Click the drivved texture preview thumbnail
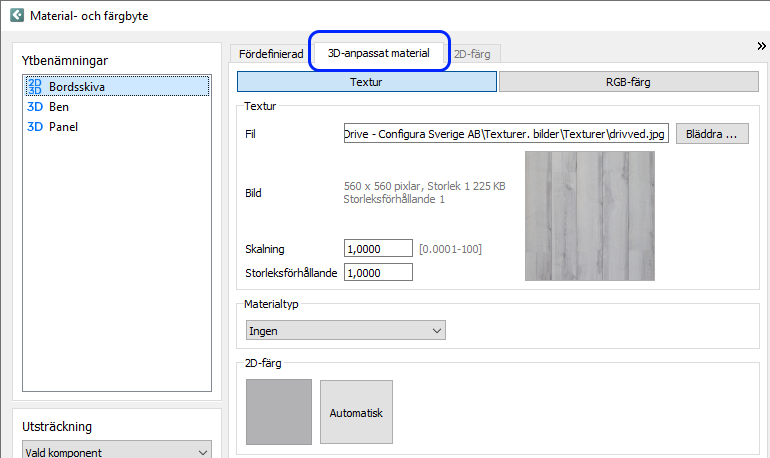Image resolution: width=770 pixels, height=458 pixels. 590,216
